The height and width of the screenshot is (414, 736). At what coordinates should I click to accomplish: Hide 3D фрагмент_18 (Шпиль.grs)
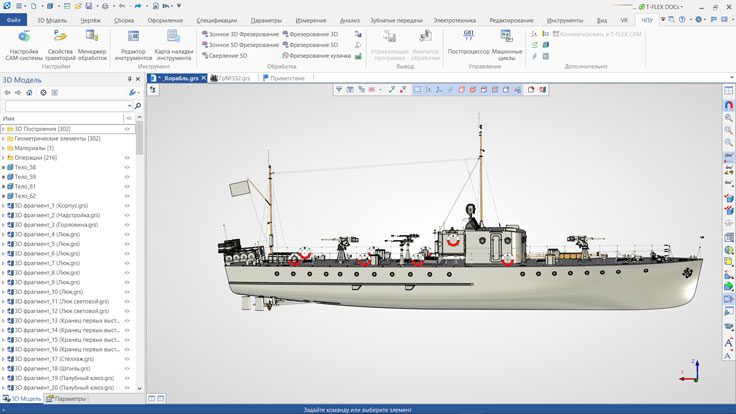coord(127,368)
